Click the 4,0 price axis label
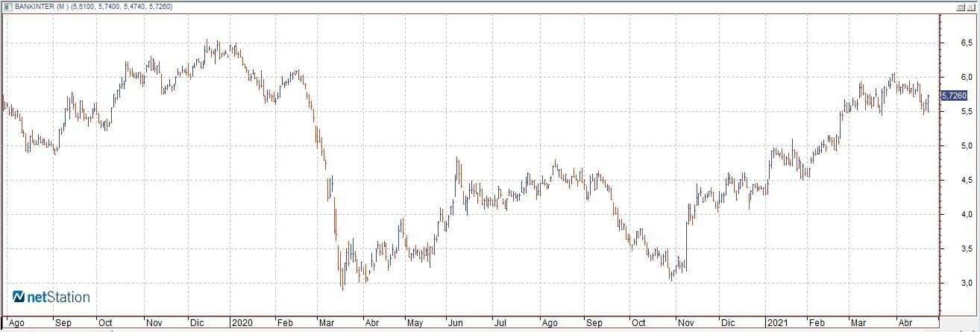This screenshot has width=980, height=332. [967, 214]
